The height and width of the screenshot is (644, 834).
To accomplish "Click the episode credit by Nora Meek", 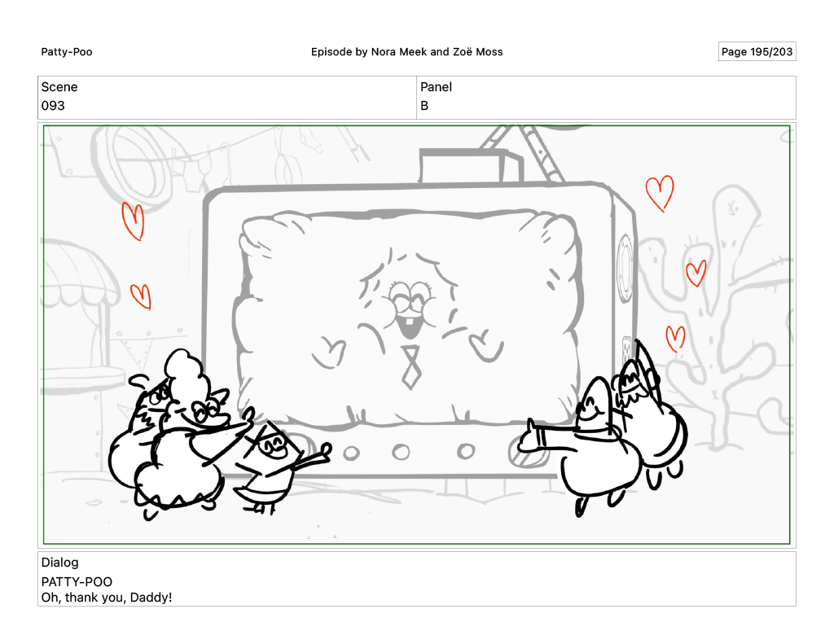I will click(406, 52).
